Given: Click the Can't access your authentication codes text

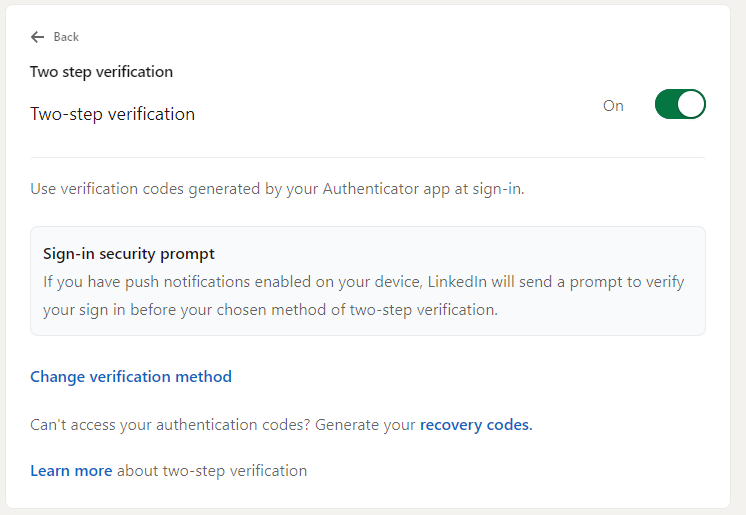Looking at the screenshot, I should (x=170, y=425).
